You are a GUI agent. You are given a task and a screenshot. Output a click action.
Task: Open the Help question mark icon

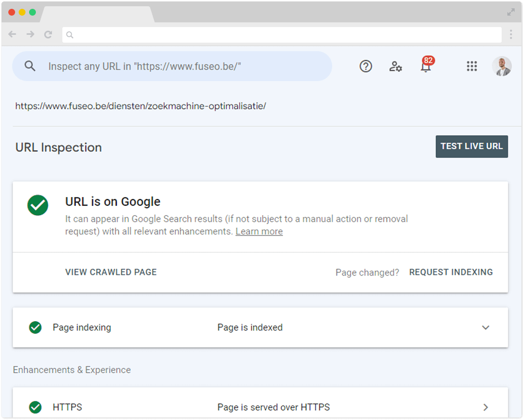click(x=365, y=66)
